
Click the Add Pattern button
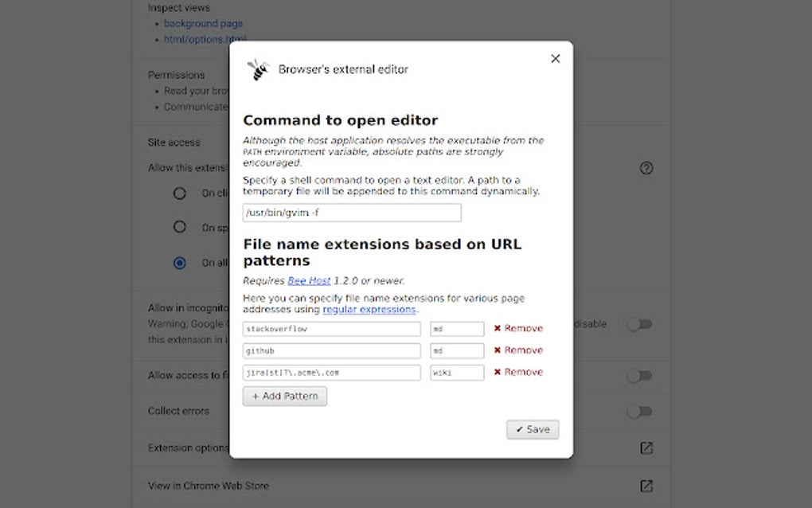coord(285,397)
